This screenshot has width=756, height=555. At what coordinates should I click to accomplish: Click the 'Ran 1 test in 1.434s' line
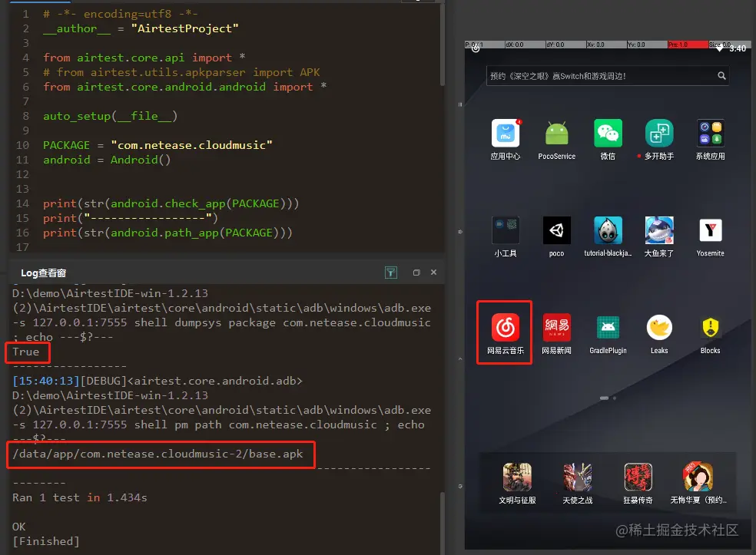pos(80,497)
